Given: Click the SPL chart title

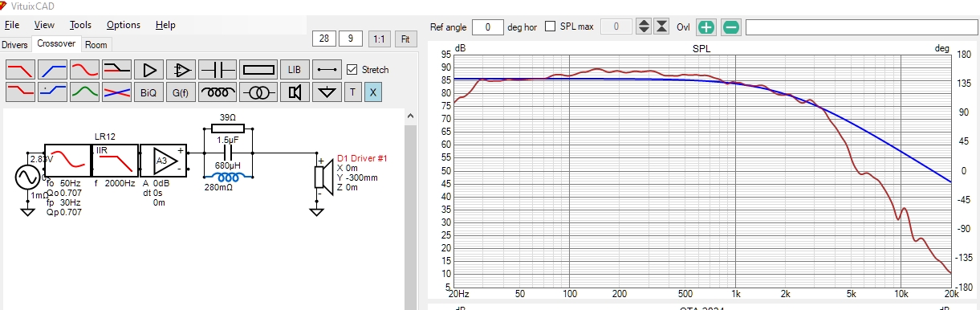Looking at the screenshot, I should [702, 49].
